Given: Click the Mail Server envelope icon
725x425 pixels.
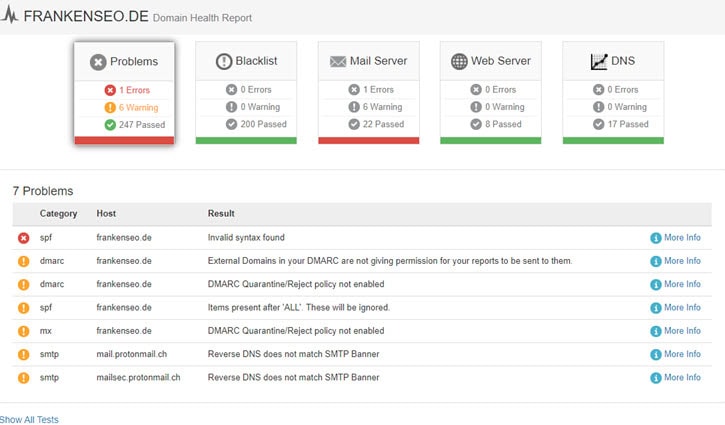Looking at the screenshot, I should point(338,62).
